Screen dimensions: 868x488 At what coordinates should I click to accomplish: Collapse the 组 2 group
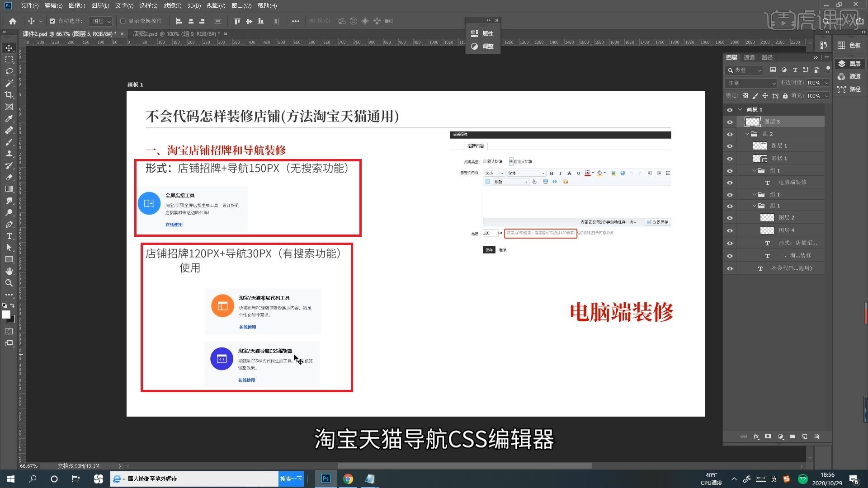[x=747, y=134]
